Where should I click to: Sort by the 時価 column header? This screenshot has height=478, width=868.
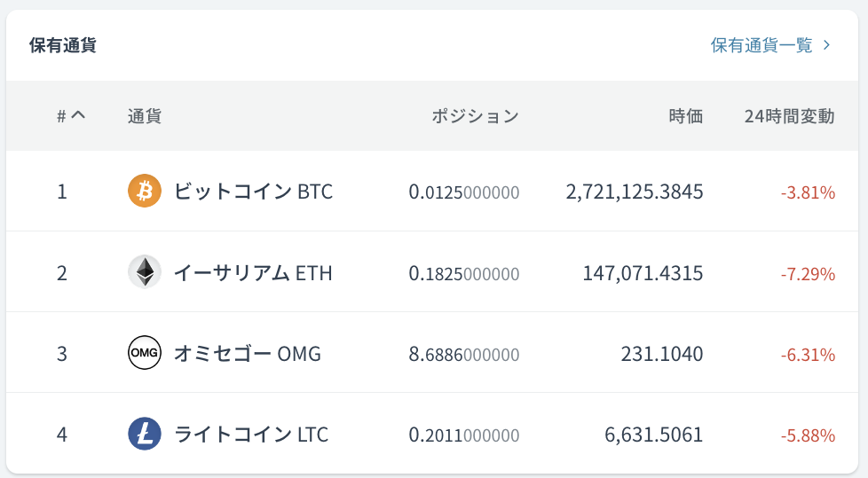click(686, 116)
